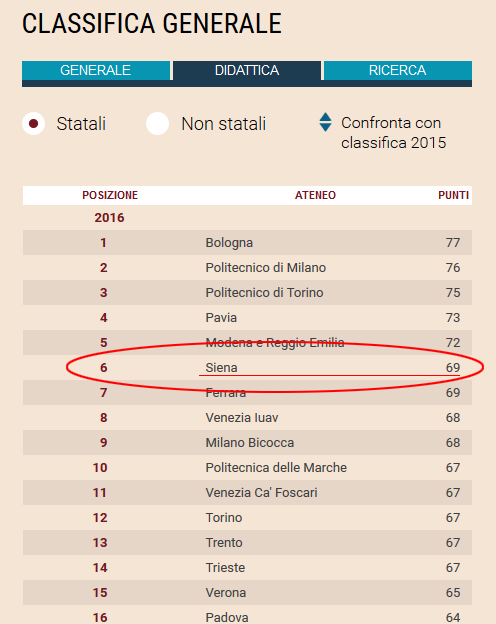
Task: Select the Pavia row
Action: 247,318
